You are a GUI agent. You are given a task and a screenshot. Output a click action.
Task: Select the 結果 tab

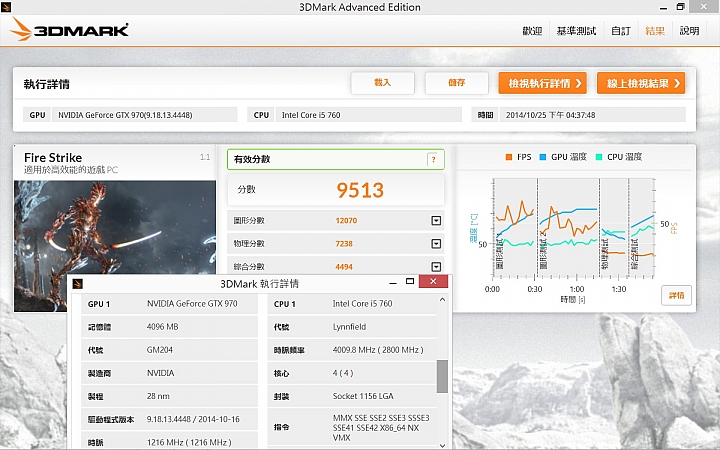(655, 31)
